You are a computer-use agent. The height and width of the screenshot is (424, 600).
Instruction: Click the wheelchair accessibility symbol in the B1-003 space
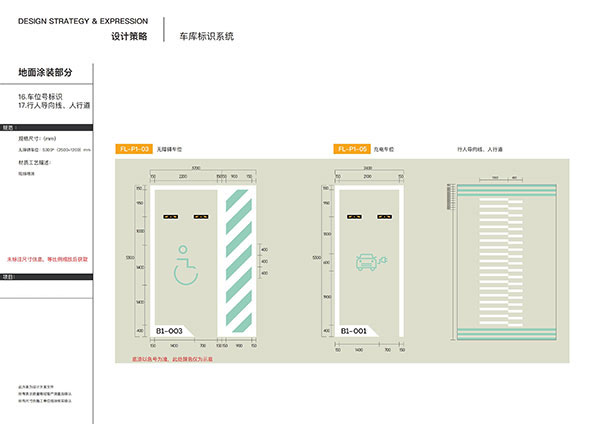click(186, 265)
